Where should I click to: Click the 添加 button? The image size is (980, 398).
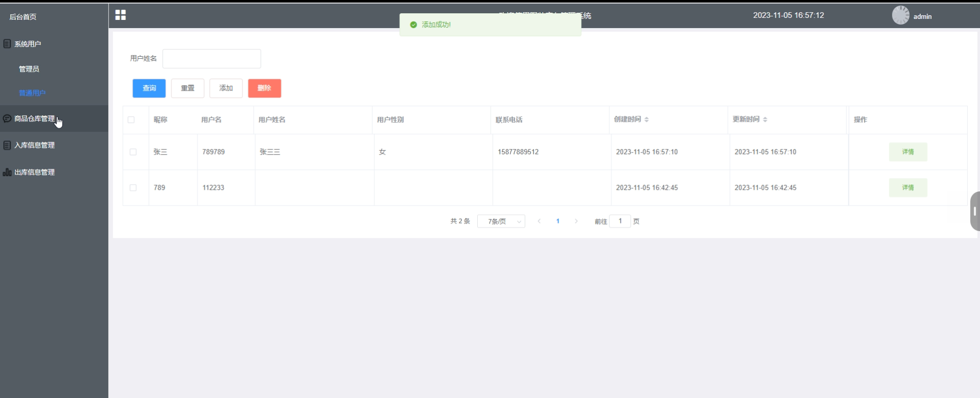click(226, 88)
